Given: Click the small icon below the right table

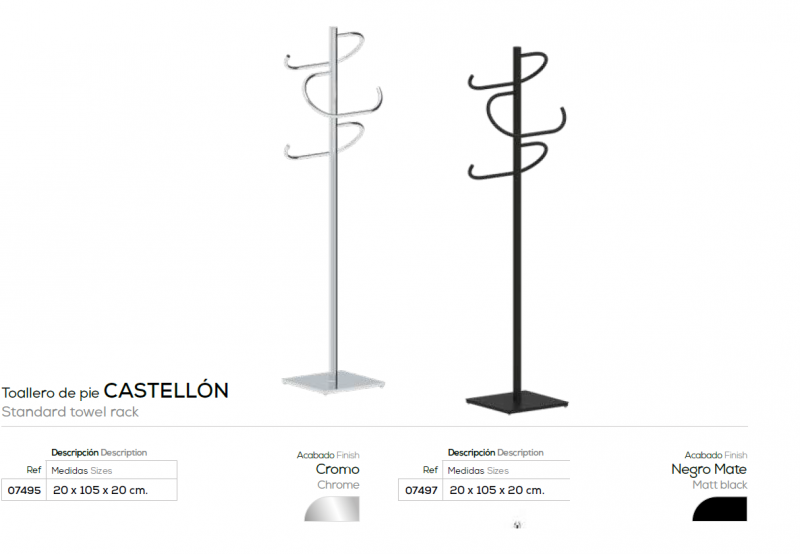Looking at the screenshot, I should [x=517, y=524].
